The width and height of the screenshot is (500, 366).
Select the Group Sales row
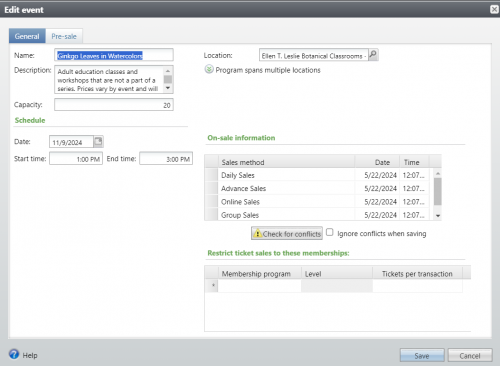(317, 215)
